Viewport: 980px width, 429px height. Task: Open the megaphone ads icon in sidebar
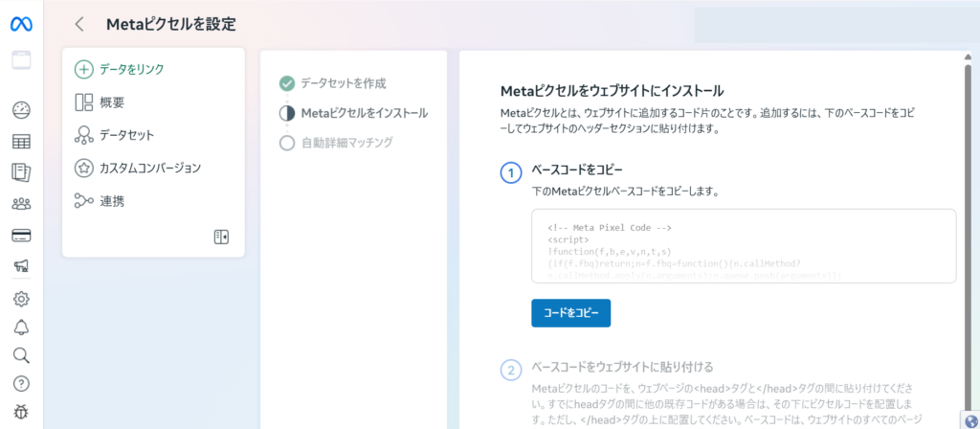(21, 267)
